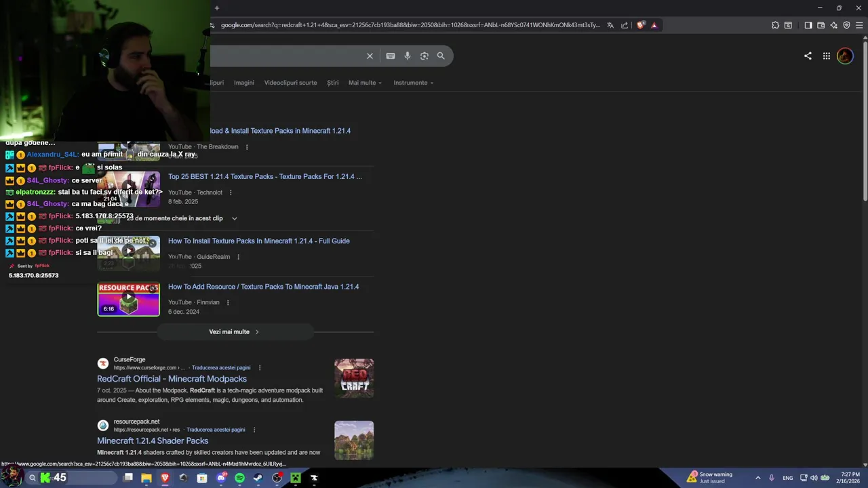Open Microsoft Store from the taskbar
868x488 pixels.
pos(202,478)
